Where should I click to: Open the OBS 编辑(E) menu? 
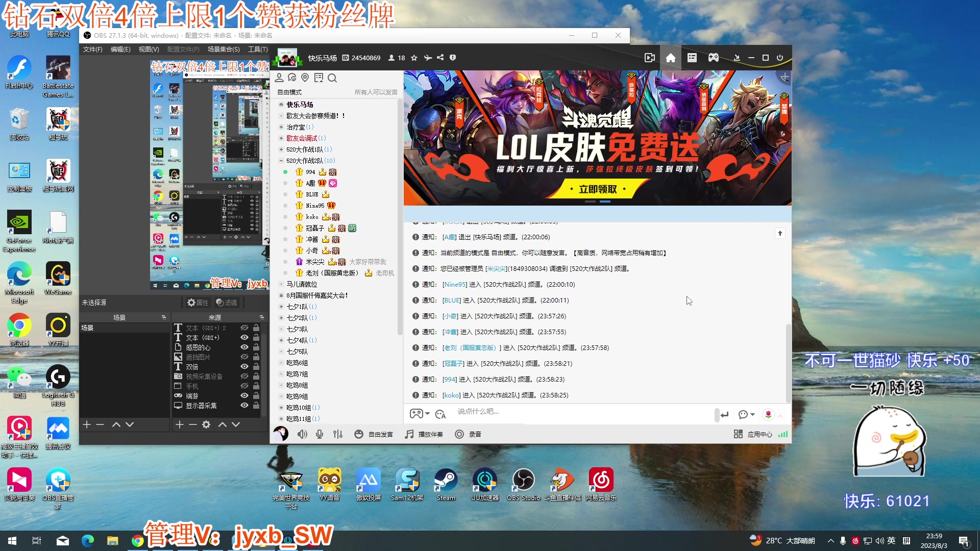click(120, 49)
